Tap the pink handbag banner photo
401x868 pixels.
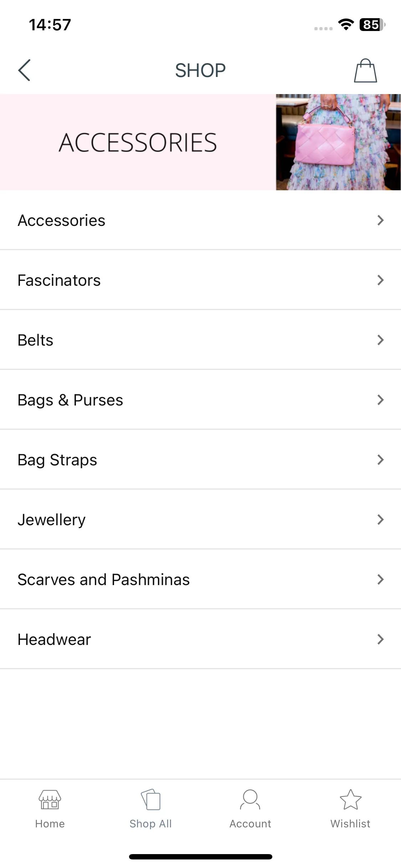(x=338, y=142)
